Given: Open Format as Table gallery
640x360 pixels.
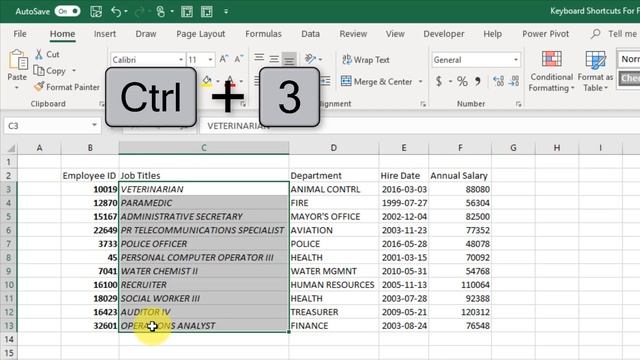Looking at the screenshot, I should pos(595,71).
